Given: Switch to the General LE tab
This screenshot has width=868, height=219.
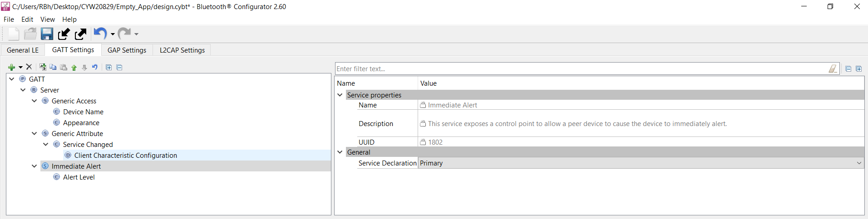Looking at the screenshot, I should click(23, 50).
